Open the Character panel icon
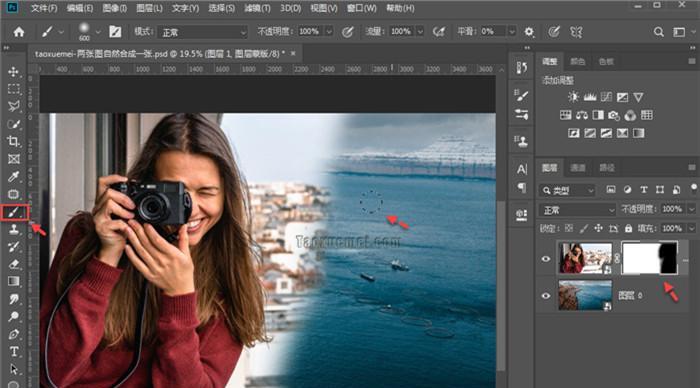Image resolution: width=700 pixels, height=388 pixels. coord(521,169)
